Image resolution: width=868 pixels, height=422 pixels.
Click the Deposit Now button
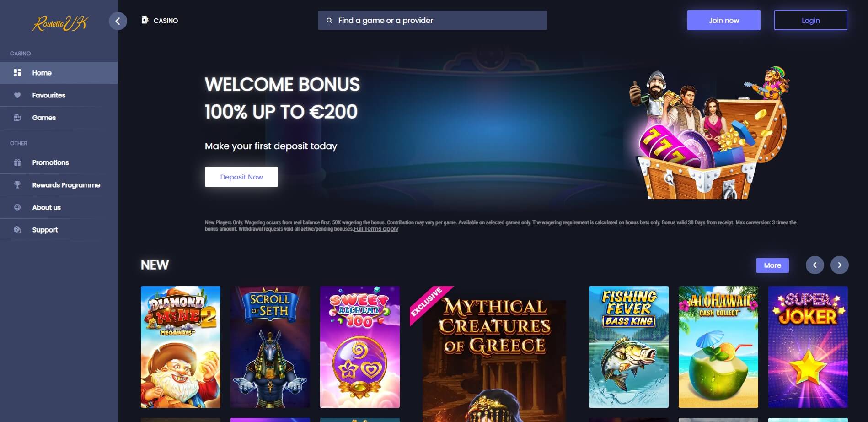[241, 177]
